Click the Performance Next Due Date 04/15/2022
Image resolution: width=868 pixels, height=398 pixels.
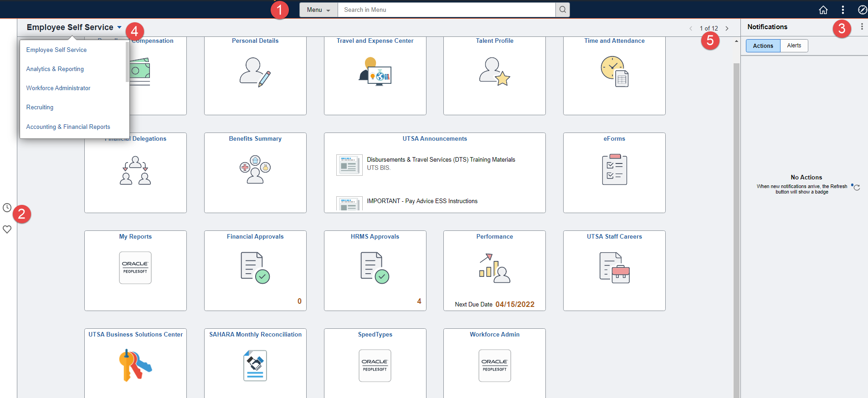[x=515, y=304]
